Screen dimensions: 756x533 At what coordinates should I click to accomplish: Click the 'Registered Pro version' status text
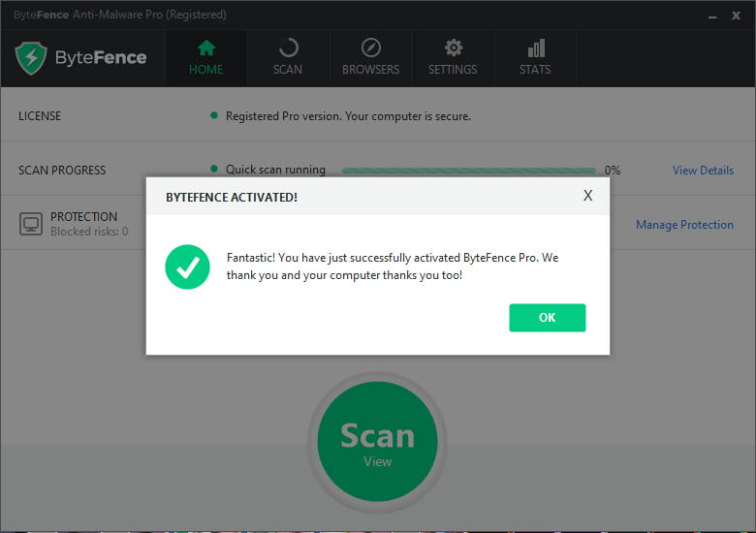coord(349,116)
